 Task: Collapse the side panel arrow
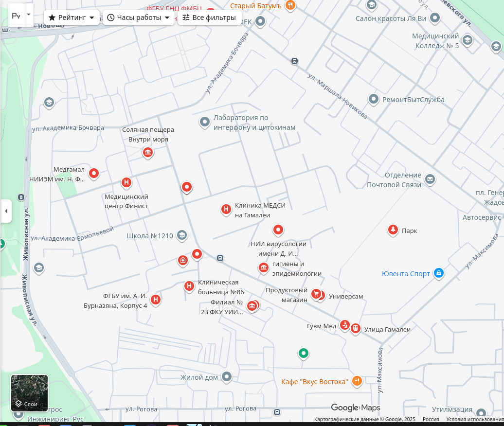[x=6, y=211]
